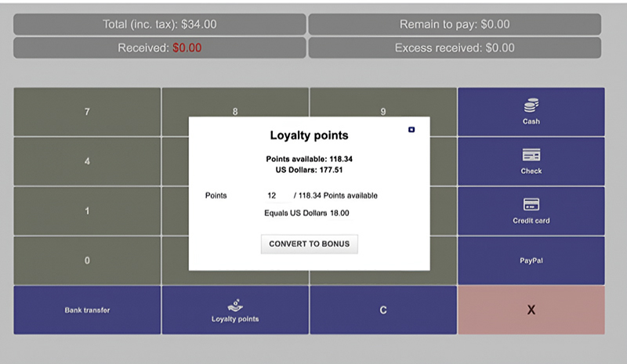Choose the Check payment icon
627x364 pixels.
coord(531,155)
